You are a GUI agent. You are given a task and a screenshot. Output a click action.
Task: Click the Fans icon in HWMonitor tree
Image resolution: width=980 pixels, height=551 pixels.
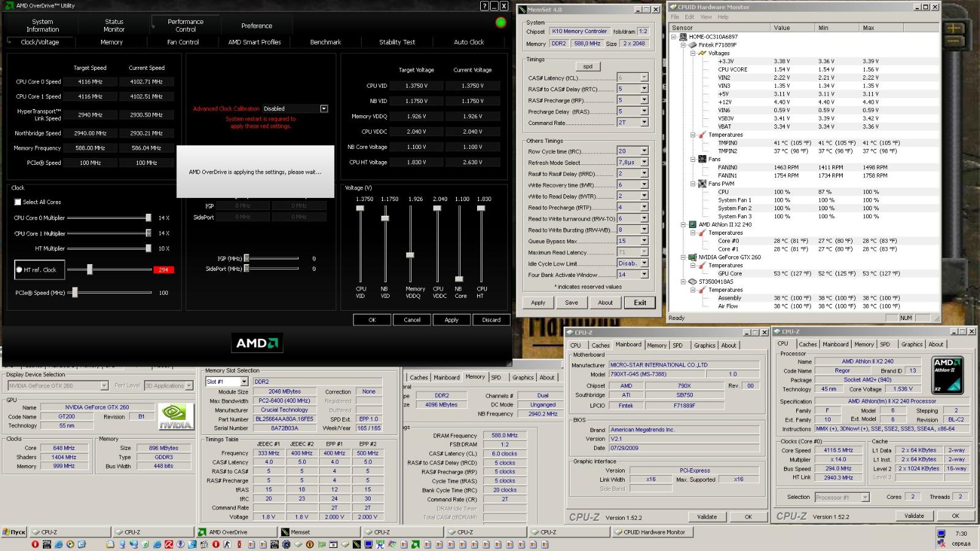pos(703,159)
